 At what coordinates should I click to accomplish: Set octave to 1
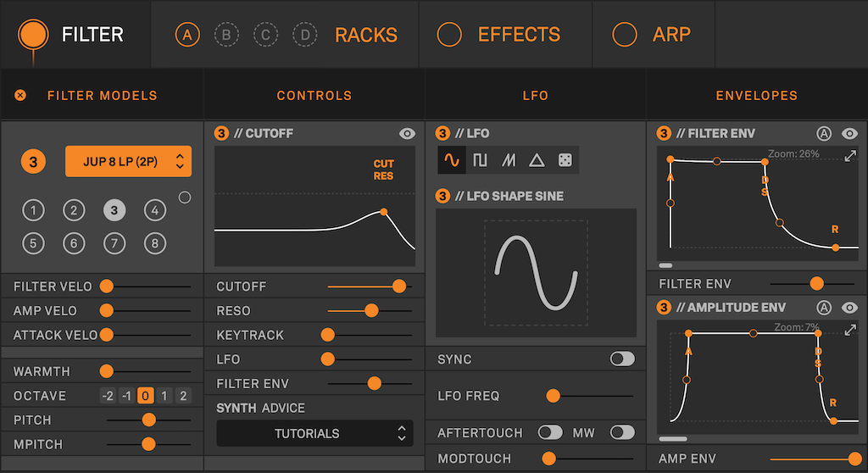pos(164,396)
